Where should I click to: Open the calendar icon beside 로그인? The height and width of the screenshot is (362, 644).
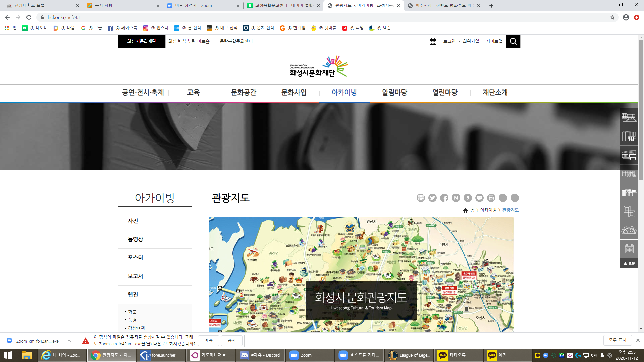[433, 41]
